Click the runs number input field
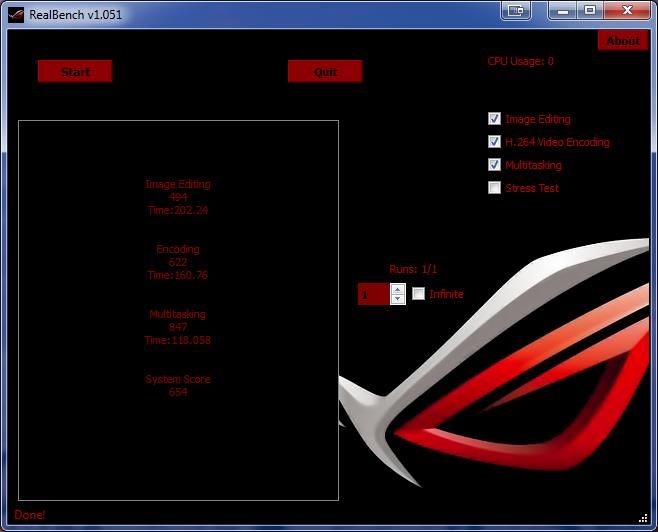658x532 pixels. (x=373, y=294)
